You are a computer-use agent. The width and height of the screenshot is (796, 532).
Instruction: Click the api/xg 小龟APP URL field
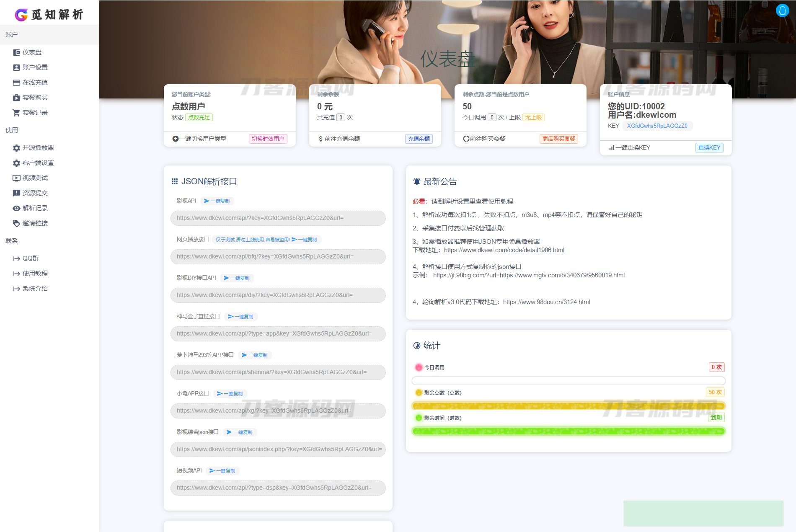(278, 411)
